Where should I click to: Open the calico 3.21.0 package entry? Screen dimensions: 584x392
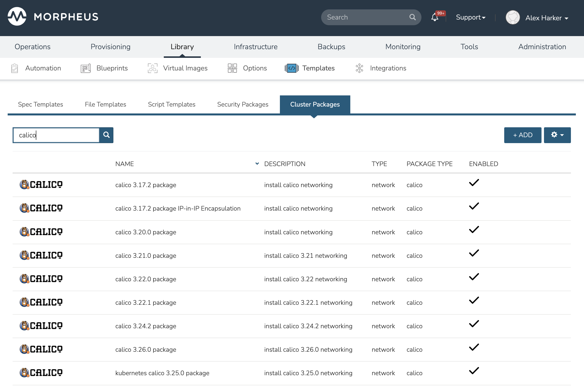pyautogui.click(x=146, y=256)
